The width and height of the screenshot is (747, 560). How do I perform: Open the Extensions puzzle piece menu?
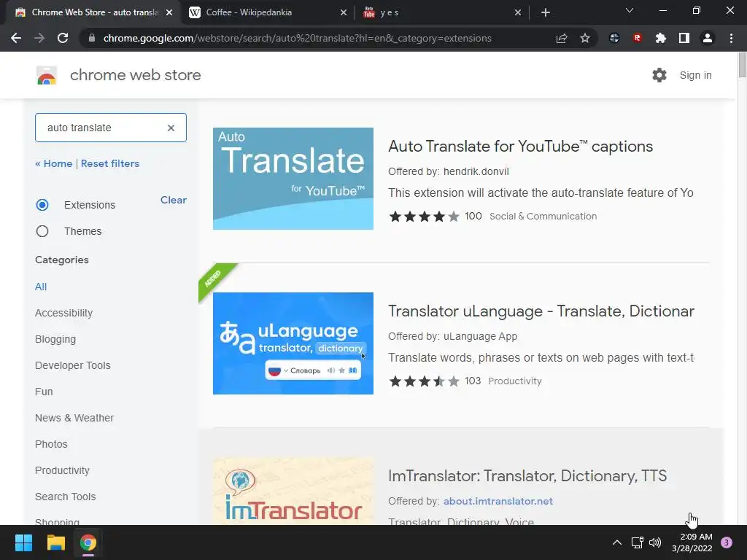point(661,38)
